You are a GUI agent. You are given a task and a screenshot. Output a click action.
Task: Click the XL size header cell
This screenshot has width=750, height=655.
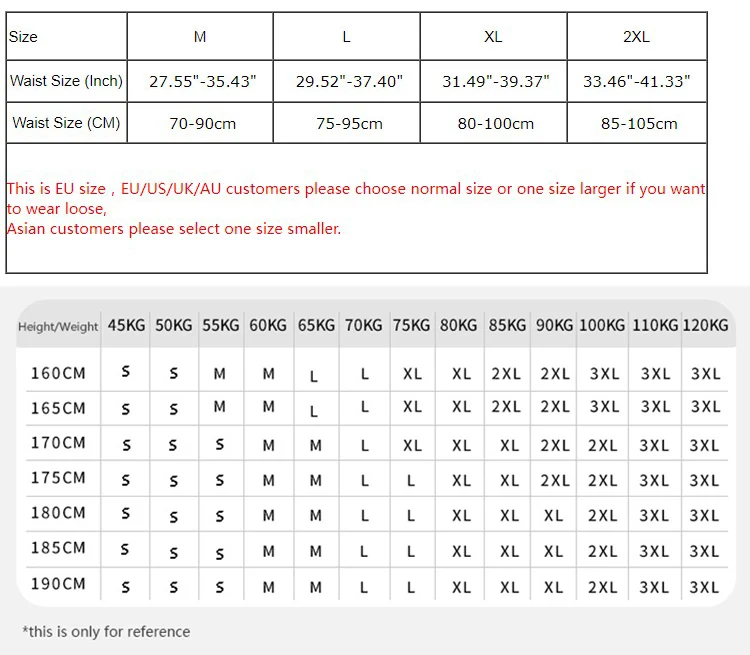click(493, 37)
